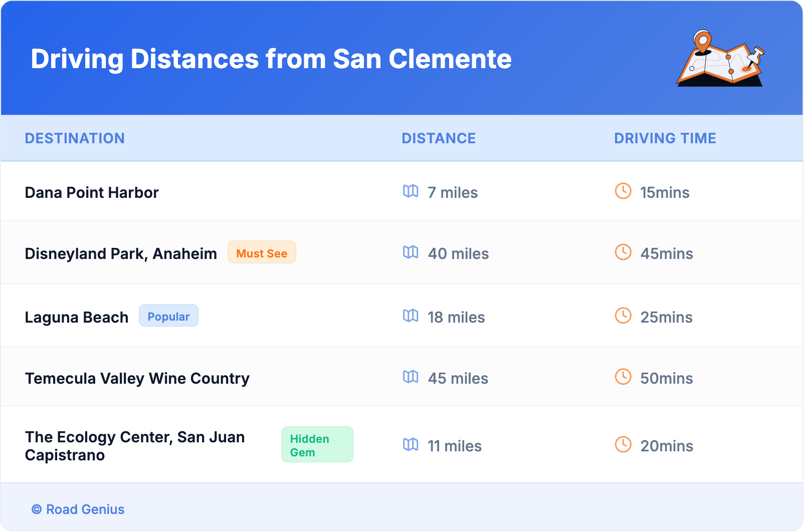Select the Popular badge
Screen dimensions: 804x532
tap(168, 316)
